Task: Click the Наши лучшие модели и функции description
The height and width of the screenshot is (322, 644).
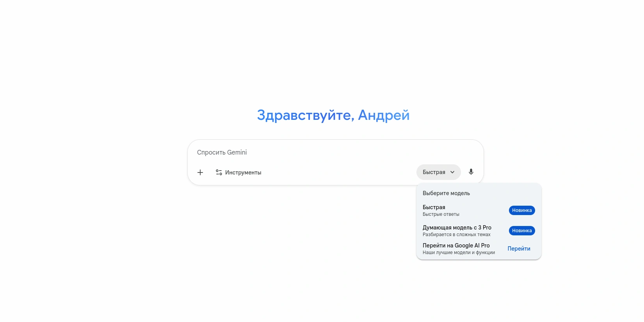Action: click(459, 253)
